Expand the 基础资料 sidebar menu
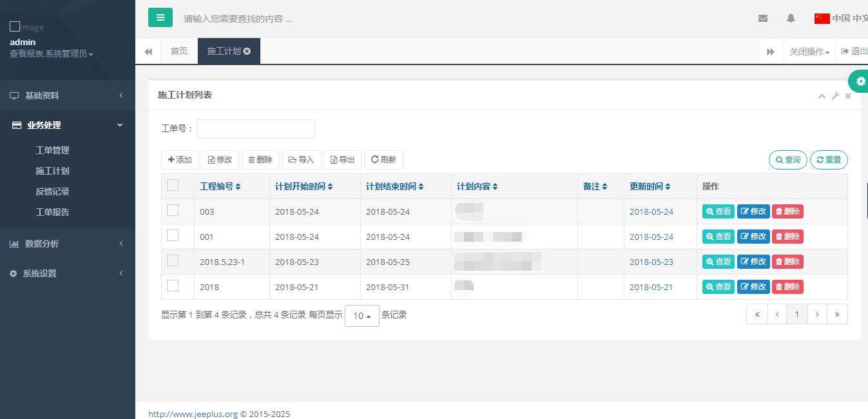Image resolution: width=868 pixels, height=419 pixels. tap(67, 95)
